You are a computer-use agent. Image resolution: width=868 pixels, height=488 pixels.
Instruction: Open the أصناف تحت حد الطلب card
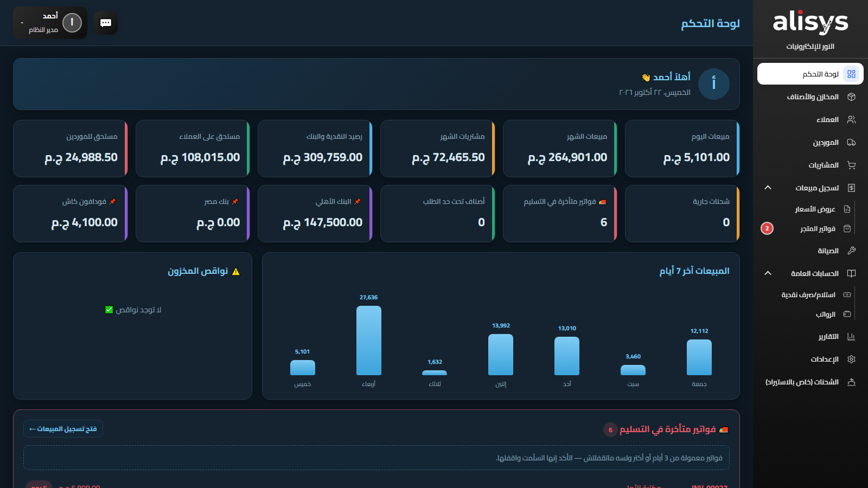click(x=438, y=214)
